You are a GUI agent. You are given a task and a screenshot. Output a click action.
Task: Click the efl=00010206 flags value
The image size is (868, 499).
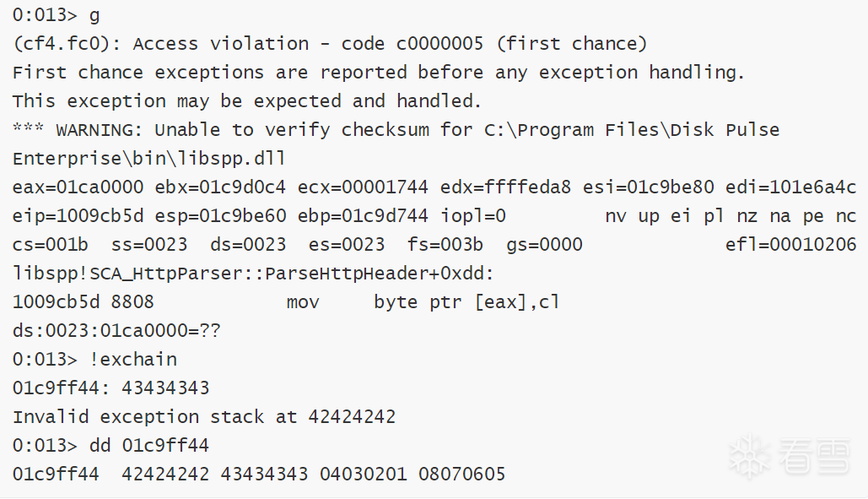[791, 245]
